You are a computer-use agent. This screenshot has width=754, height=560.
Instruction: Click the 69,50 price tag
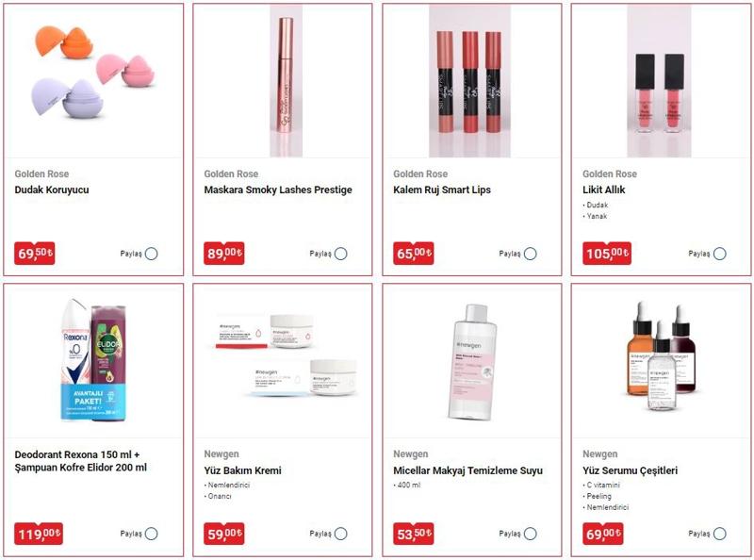(35, 253)
